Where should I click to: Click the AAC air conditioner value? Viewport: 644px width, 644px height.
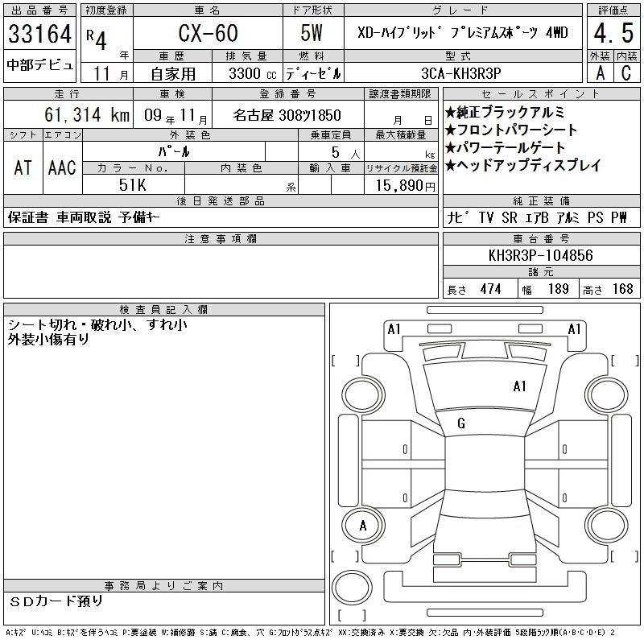click(62, 168)
